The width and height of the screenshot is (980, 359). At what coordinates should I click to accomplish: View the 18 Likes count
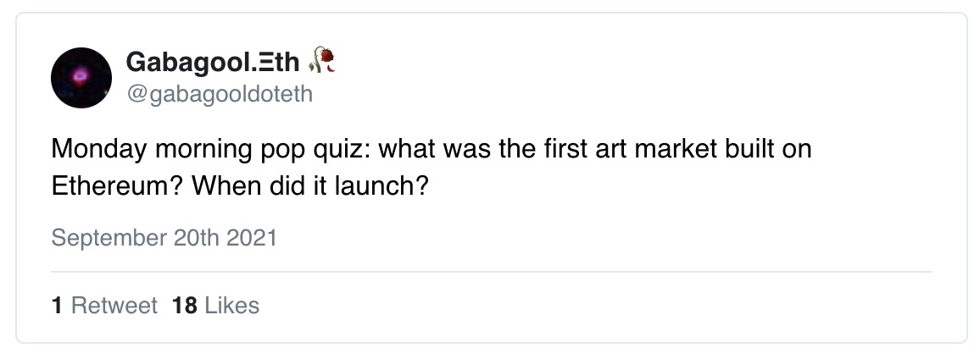pos(215,305)
